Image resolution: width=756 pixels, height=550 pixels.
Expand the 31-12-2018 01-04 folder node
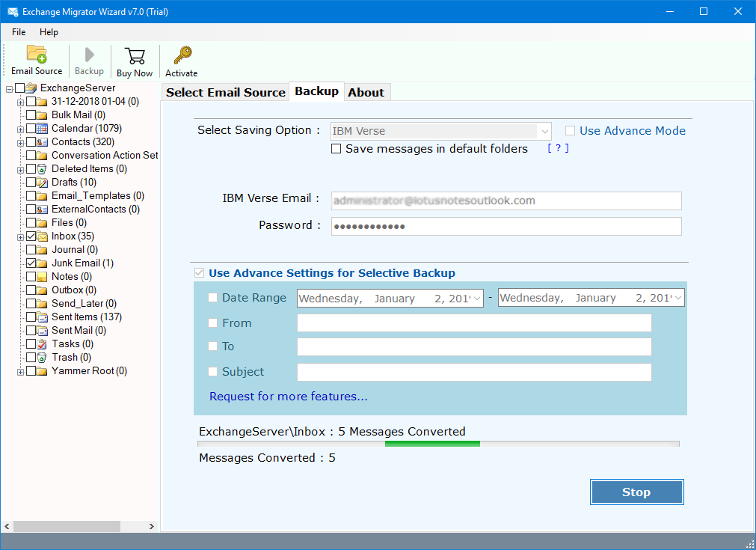(20, 103)
